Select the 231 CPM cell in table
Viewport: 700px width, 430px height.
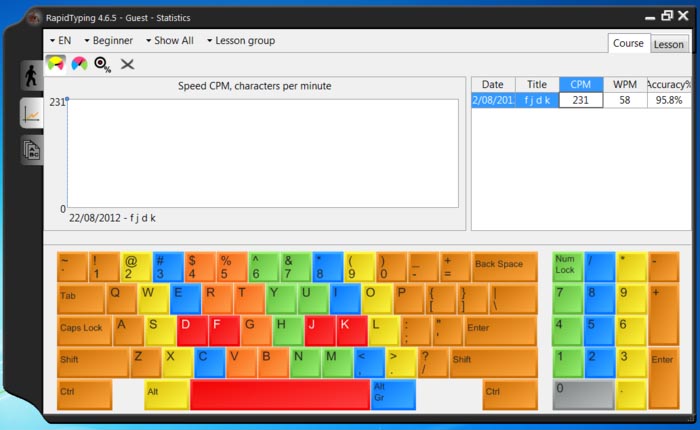click(x=580, y=100)
